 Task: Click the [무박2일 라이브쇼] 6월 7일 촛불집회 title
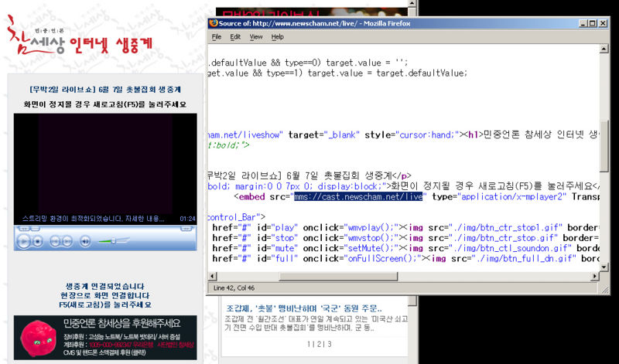pyautogui.click(x=105, y=90)
